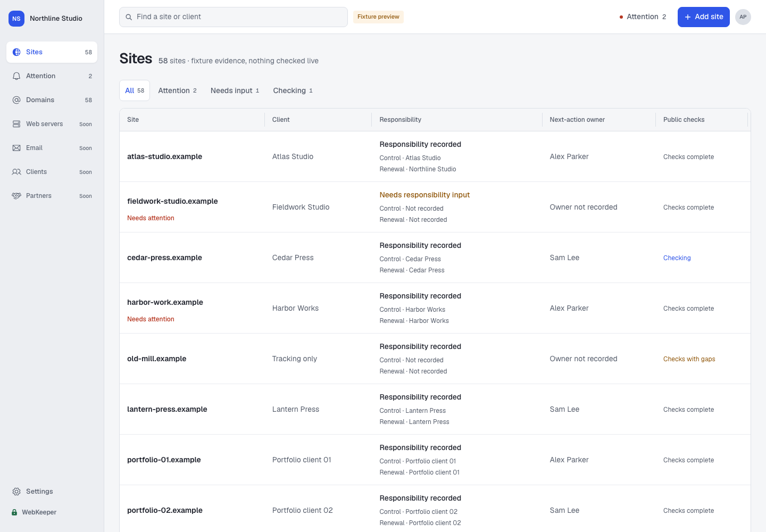Screen dimensions: 766x532
Task: Open portfolio-01.example site
Action: (164, 460)
